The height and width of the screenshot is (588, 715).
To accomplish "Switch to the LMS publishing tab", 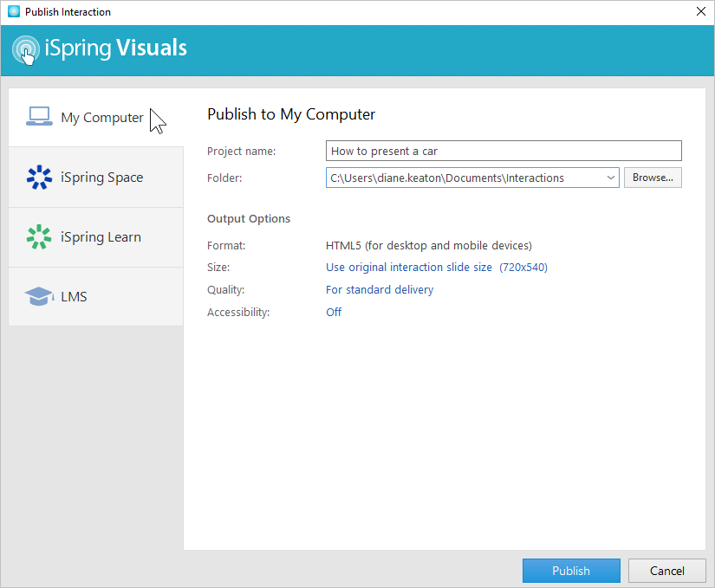I will (95, 296).
